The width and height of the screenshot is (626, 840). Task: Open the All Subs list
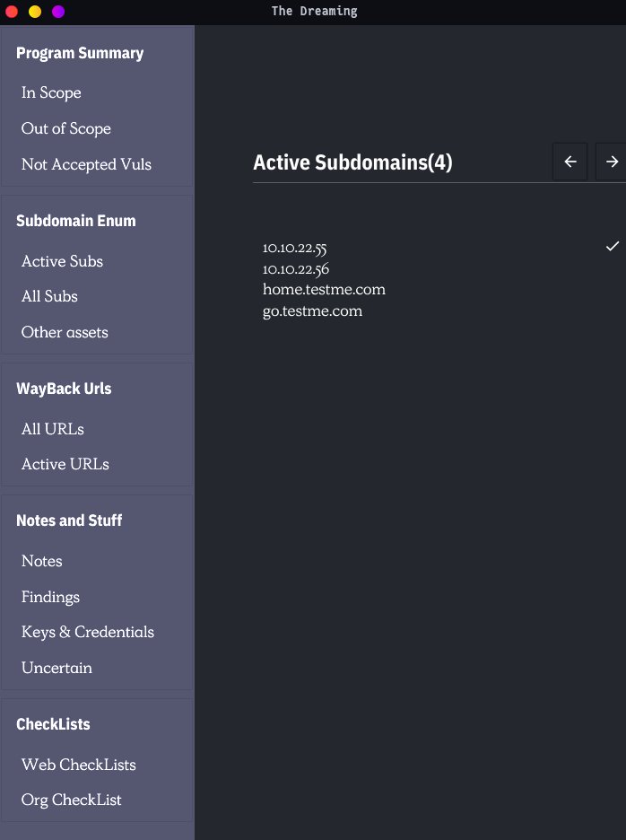[49, 296]
